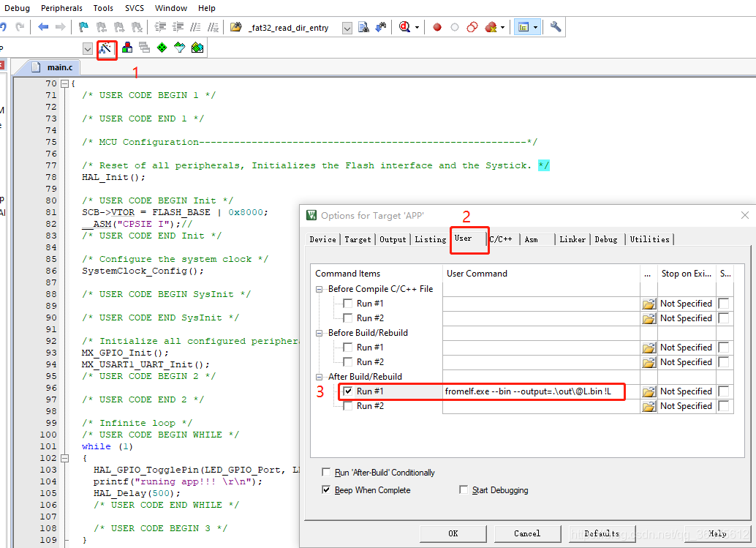Browse for the After Build Run #1 command

click(x=649, y=391)
